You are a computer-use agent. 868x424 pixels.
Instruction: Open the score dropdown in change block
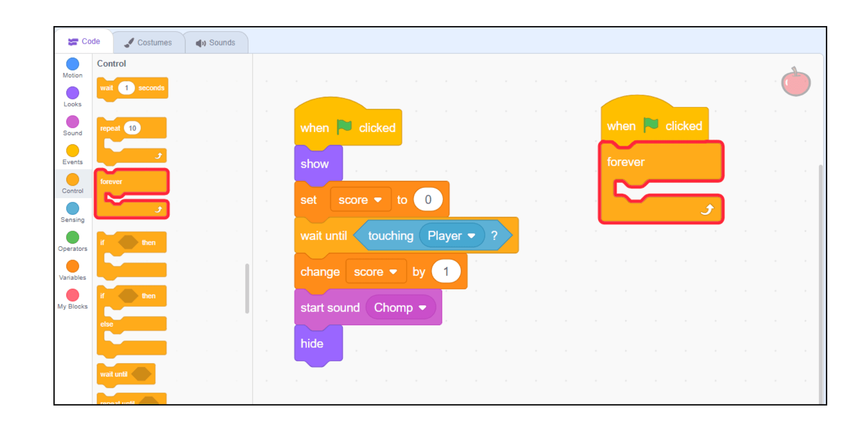coord(376,272)
